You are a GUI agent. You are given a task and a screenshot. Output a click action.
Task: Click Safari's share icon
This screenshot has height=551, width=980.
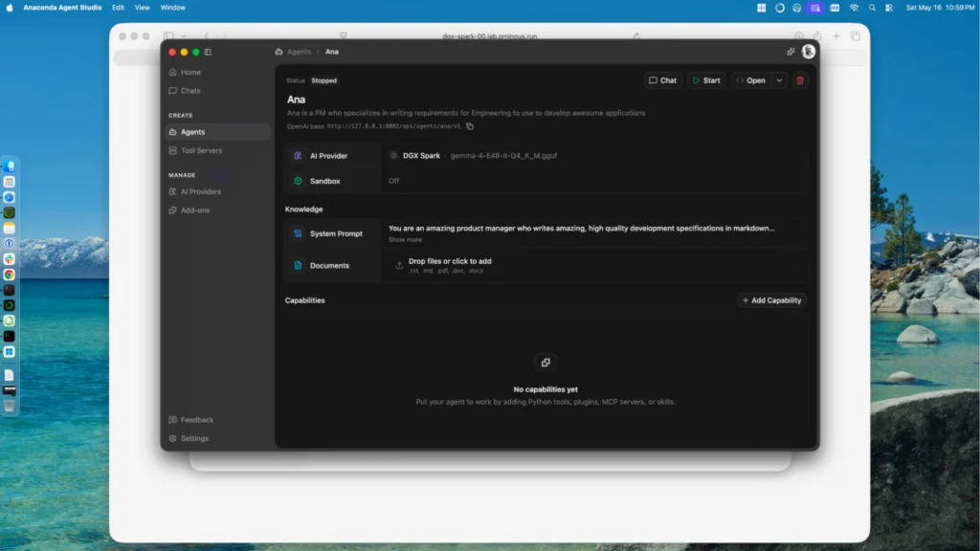tap(817, 36)
